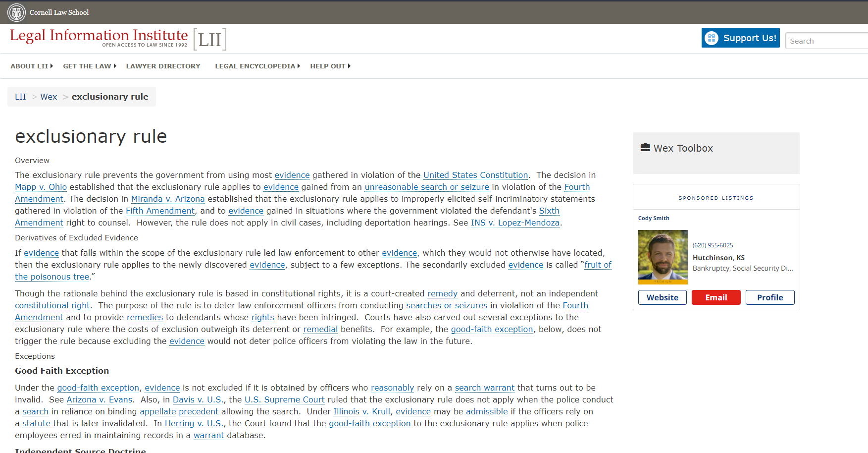868x453 pixels.
Task: Go to Wex breadcrumb link
Action: coord(49,97)
